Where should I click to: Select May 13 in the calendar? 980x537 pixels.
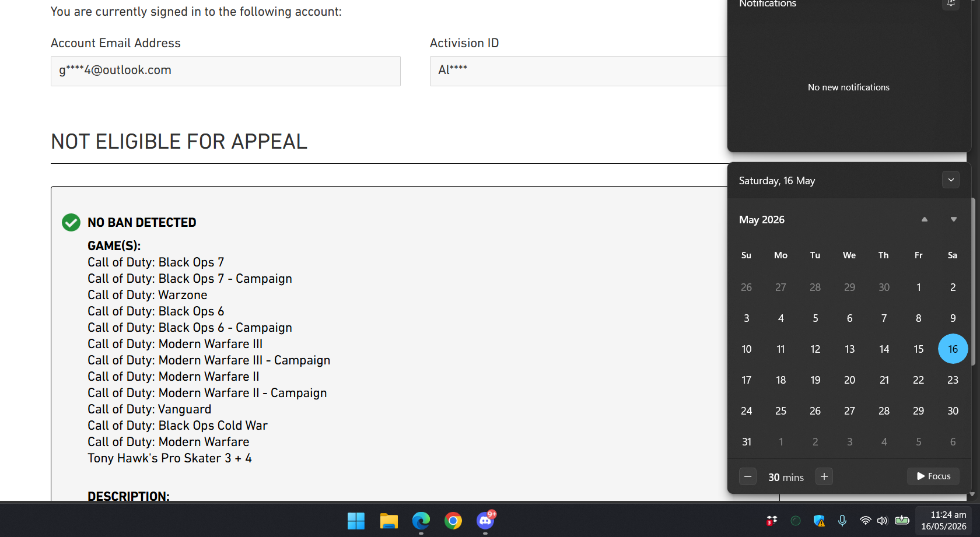[x=850, y=349]
